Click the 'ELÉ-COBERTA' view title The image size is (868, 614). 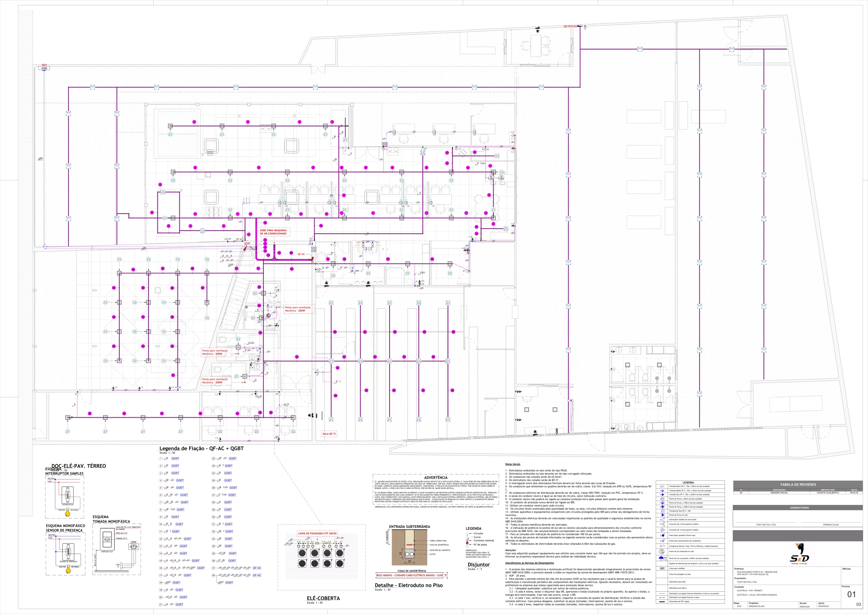323,598
